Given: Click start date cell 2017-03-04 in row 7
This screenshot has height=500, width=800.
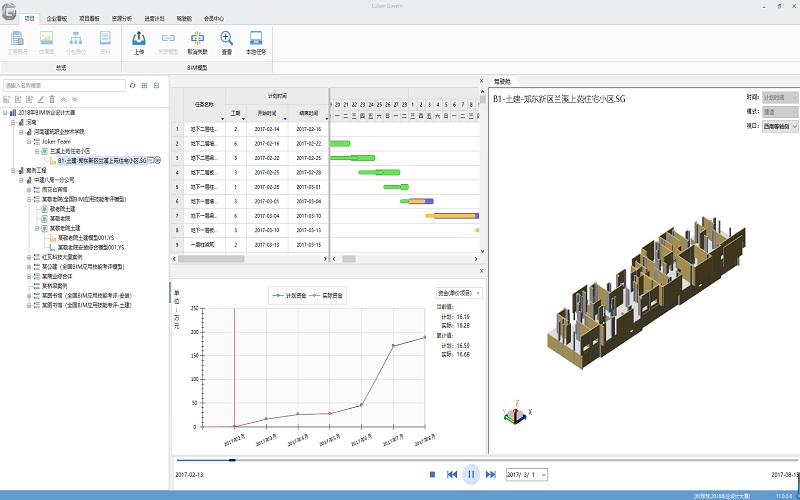Looking at the screenshot, I should click(267, 216).
